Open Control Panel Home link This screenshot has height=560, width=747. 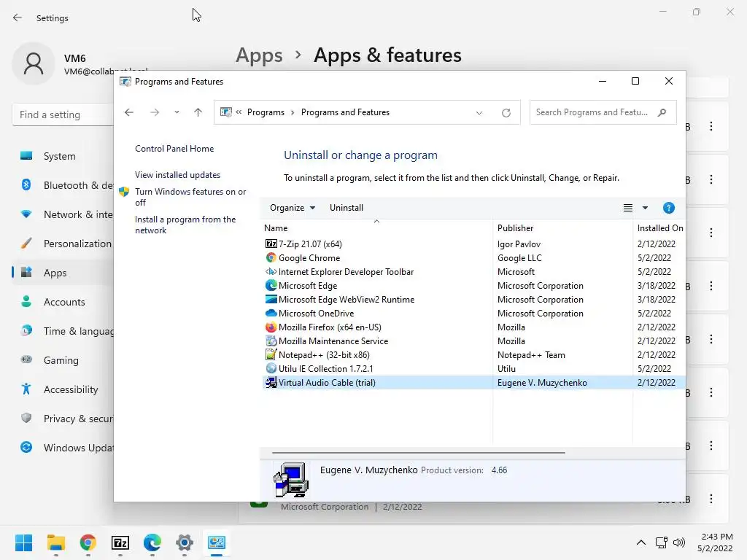[174, 149]
